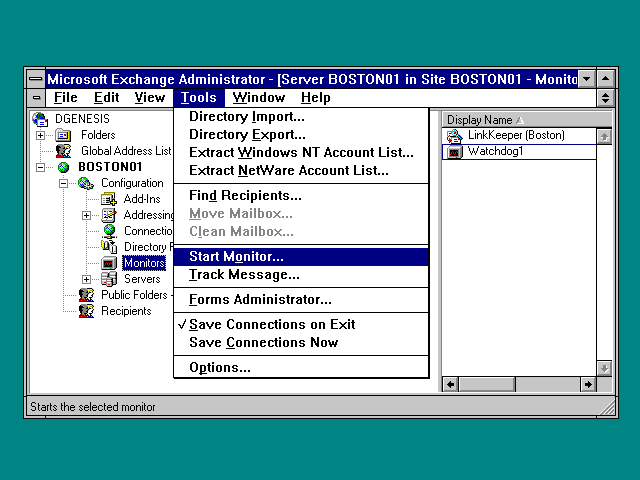This screenshot has height=480, width=640.
Task: Click the Connections globe icon
Action: (x=109, y=231)
